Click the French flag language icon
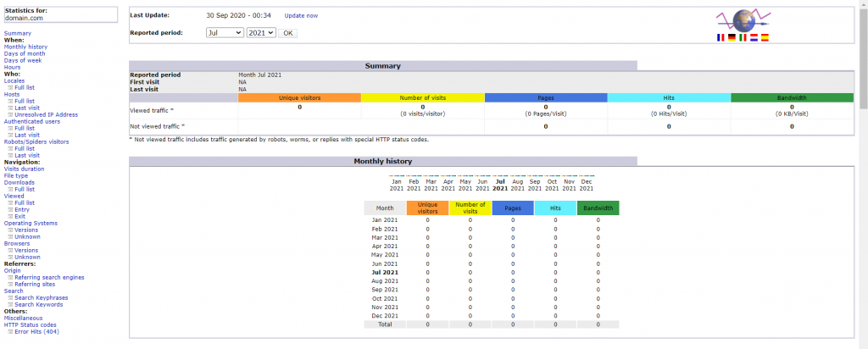Image resolution: width=868 pixels, height=349 pixels. (x=721, y=38)
